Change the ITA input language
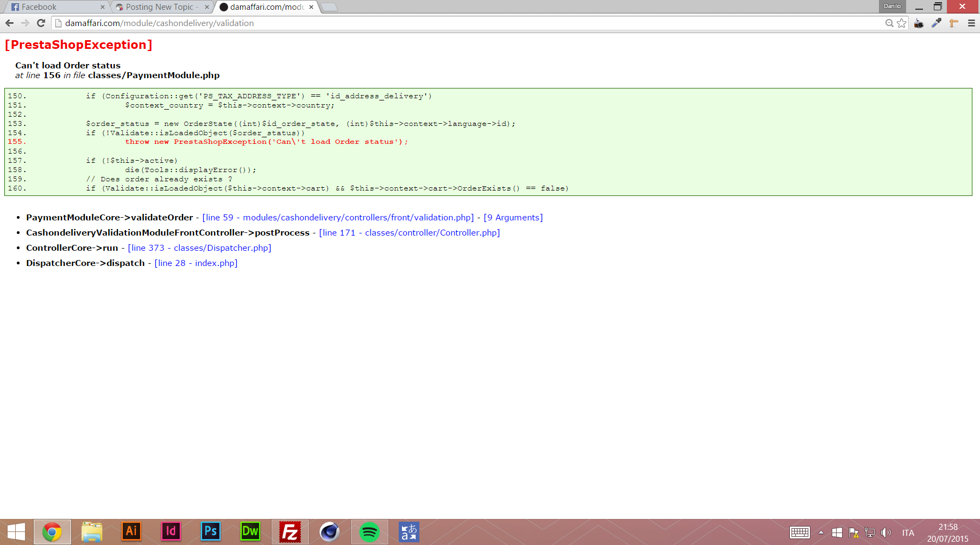This screenshot has height=545, width=980. pos(908,533)
